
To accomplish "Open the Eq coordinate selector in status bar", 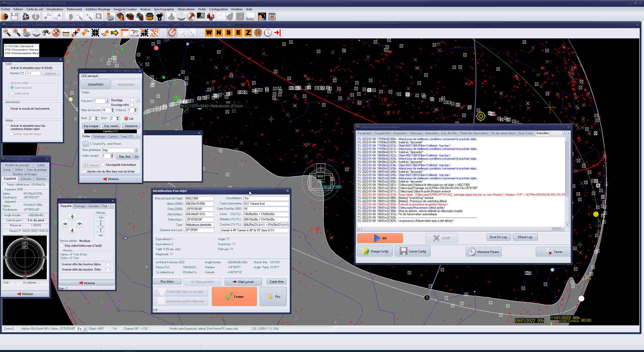I will 82,329.
